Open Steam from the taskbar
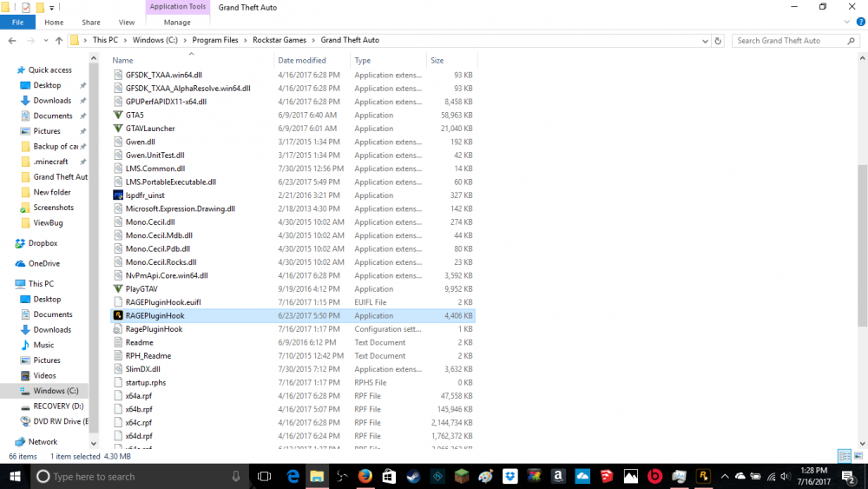Screen dimensions: 868x489 point(413,476)
